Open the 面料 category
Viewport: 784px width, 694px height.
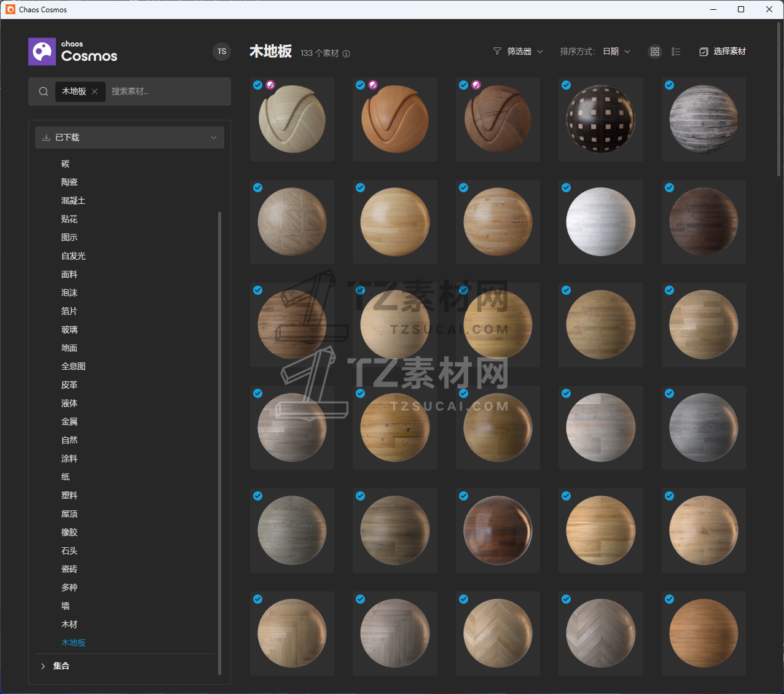(69, 275)
